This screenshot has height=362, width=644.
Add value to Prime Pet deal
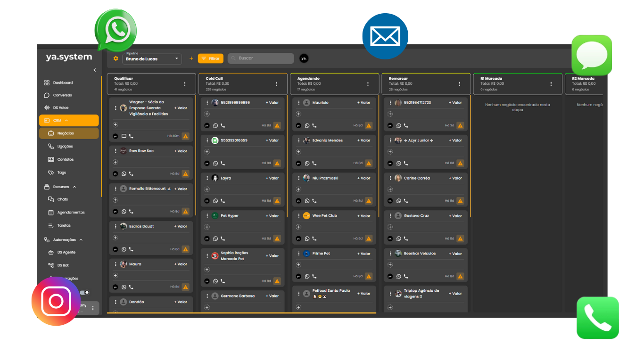(x=363, y=254)
